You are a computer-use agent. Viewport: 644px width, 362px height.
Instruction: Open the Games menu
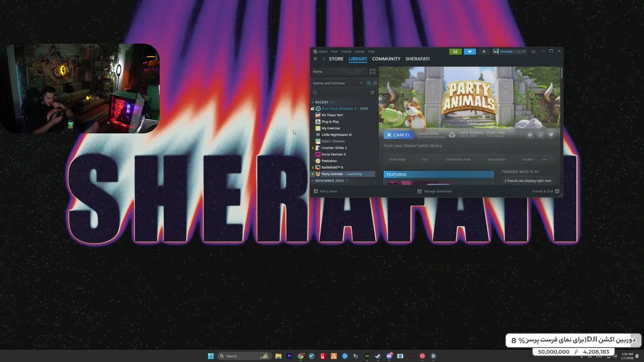pyautogui.click(x=360, y=51)
